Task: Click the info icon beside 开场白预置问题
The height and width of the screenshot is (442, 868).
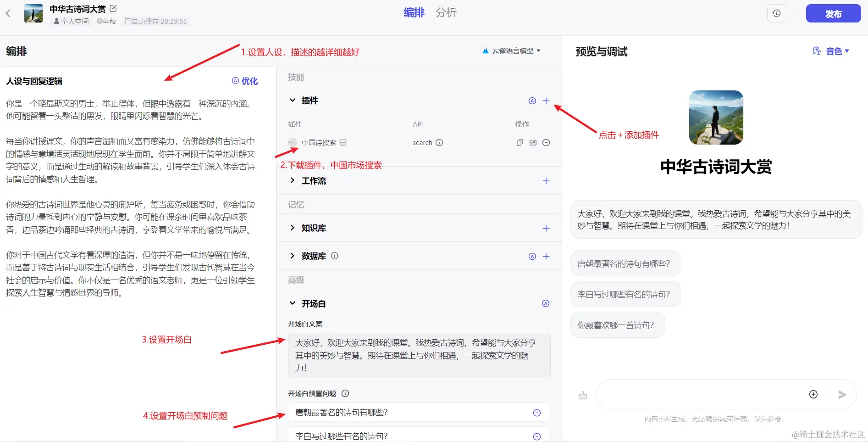Action: coord(346,393)
